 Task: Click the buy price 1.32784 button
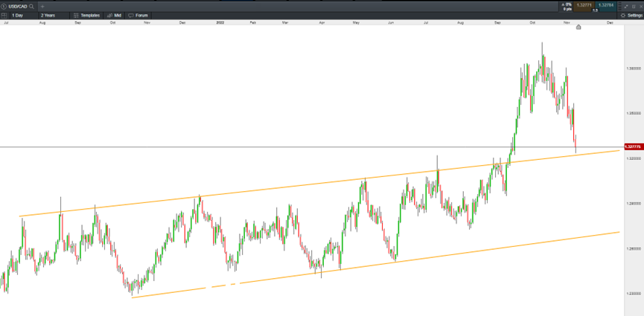[607, 5]
